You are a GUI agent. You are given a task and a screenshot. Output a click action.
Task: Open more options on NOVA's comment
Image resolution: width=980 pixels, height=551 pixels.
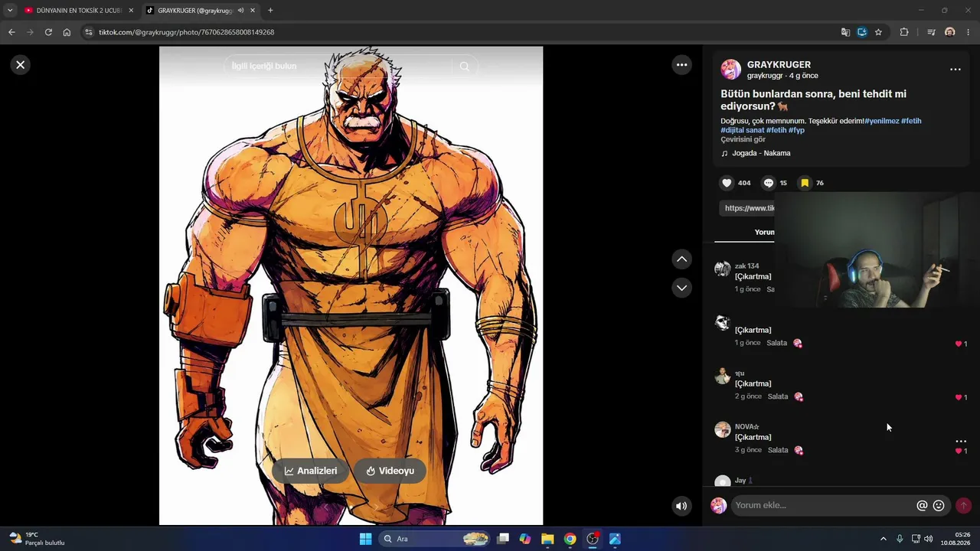tap(961, 442)
